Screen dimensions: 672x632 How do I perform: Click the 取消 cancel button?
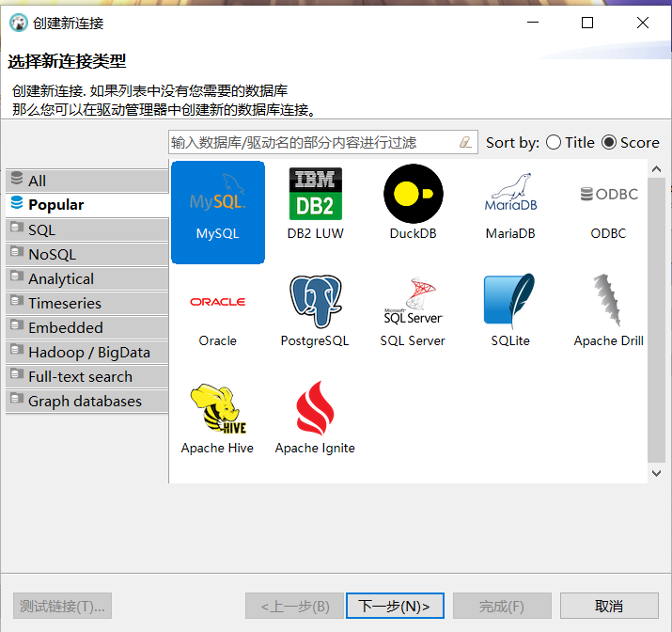[609, 606]
